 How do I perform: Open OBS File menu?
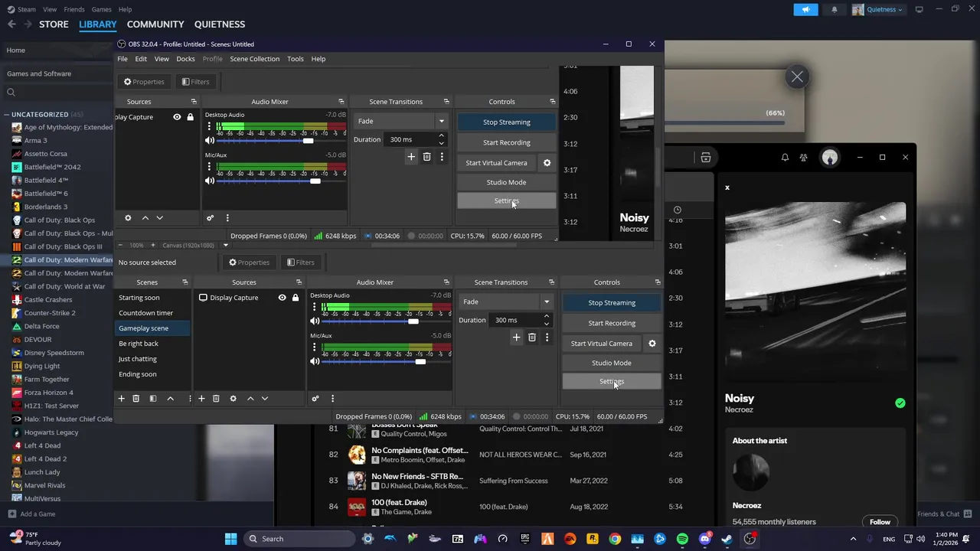click(122, 59)
